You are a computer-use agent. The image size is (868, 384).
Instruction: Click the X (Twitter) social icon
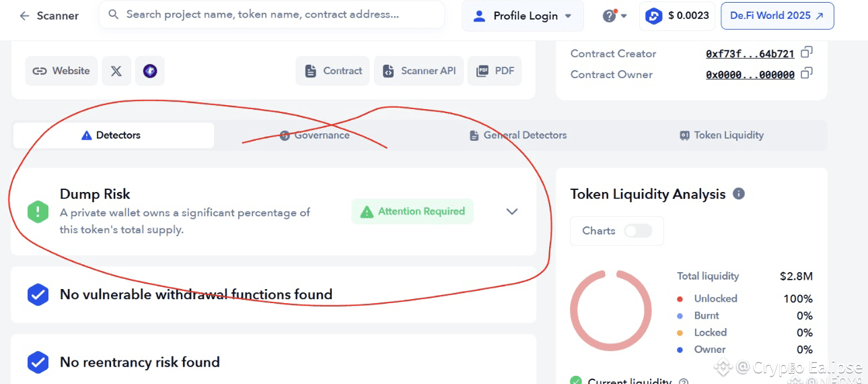tap(116, 71)
